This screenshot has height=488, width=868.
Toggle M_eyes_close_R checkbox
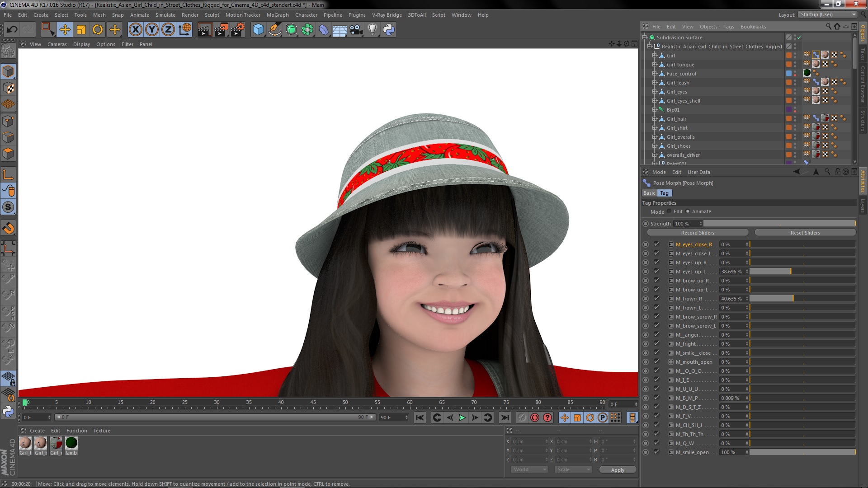tap(656, 244)
